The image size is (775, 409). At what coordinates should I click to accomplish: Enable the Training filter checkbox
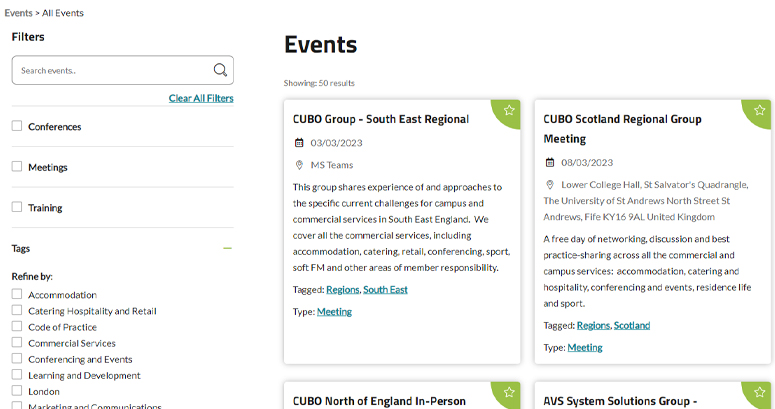pos(17,207)
